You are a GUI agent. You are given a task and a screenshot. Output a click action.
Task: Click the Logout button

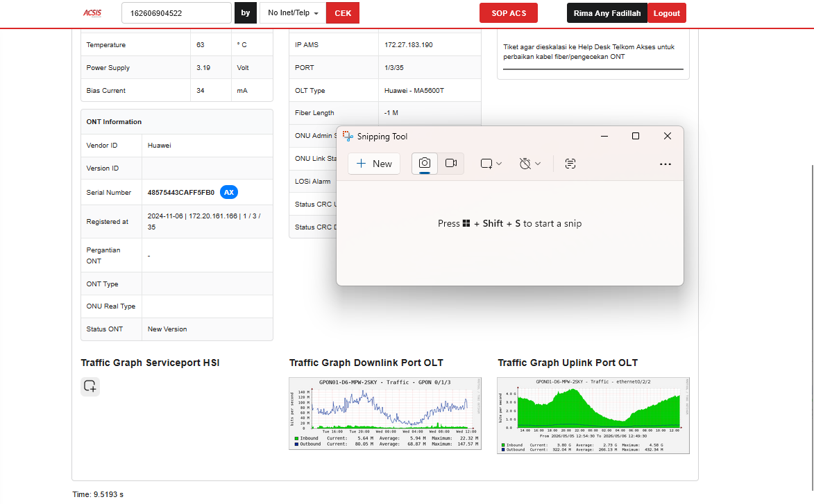click(x=667, y=13)
